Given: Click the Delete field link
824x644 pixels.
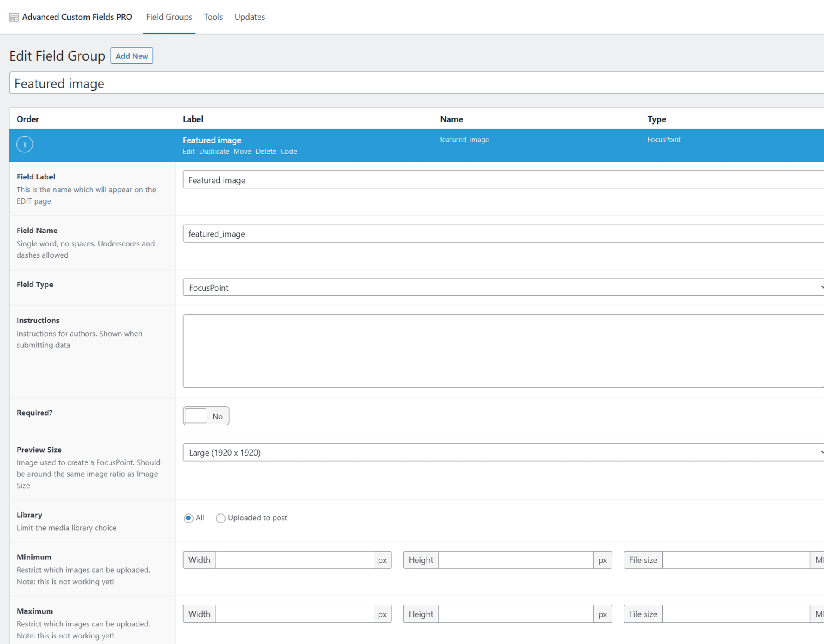Looking at the screenshot, I should tap(265, 152).
